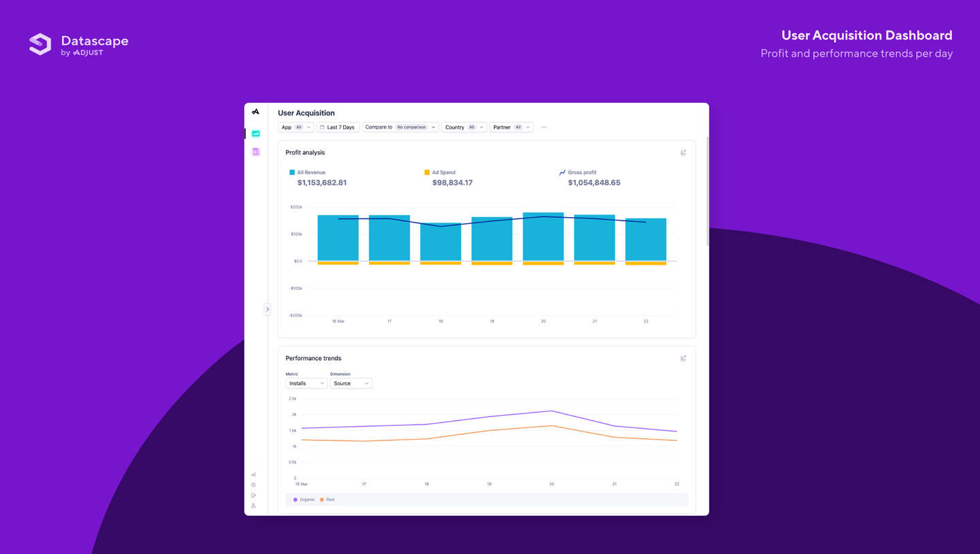Open the help info icon near the bottom sidebar
This screenshot has width=980, height=554.
tap(254, 485)
